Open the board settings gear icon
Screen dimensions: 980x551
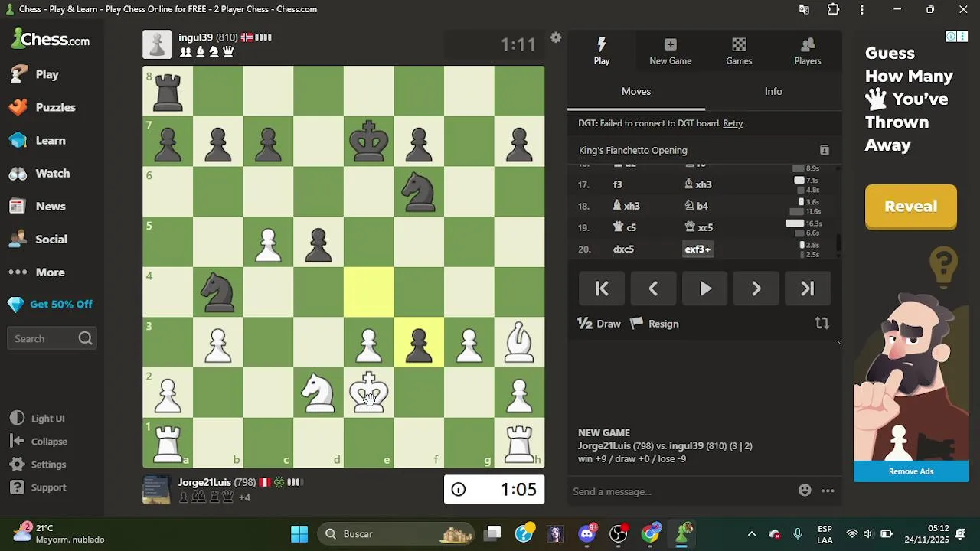pos(556,37)
